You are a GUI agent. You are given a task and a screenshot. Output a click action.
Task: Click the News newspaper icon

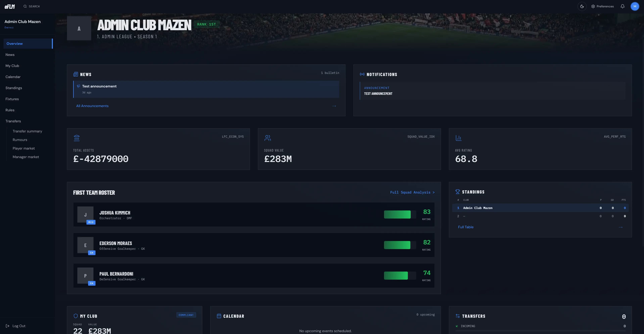tap(76, 74)
